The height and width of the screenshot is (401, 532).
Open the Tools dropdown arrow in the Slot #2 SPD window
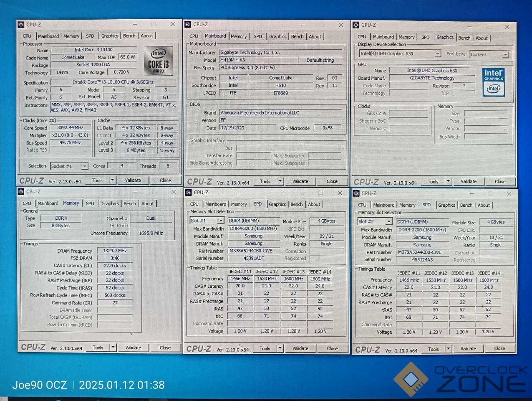click(449, 349)
